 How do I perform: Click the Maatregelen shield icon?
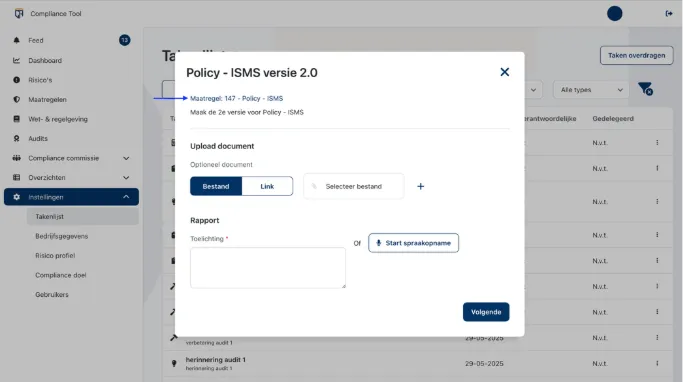[17, 99]
